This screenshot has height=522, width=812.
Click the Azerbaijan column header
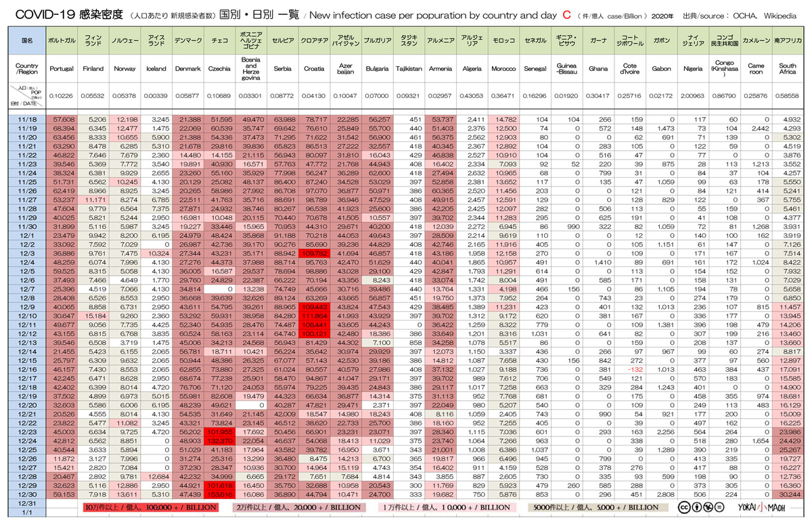(x=346, y=69)
